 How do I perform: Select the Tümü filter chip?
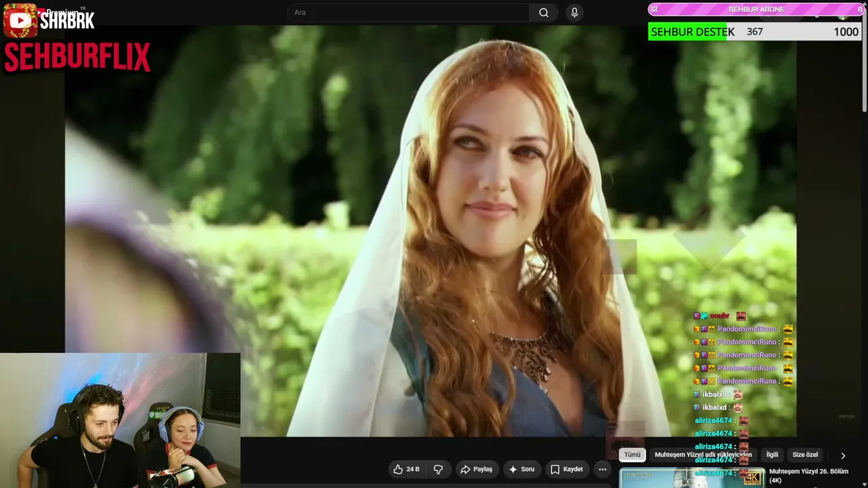click(x=632, y=455)
